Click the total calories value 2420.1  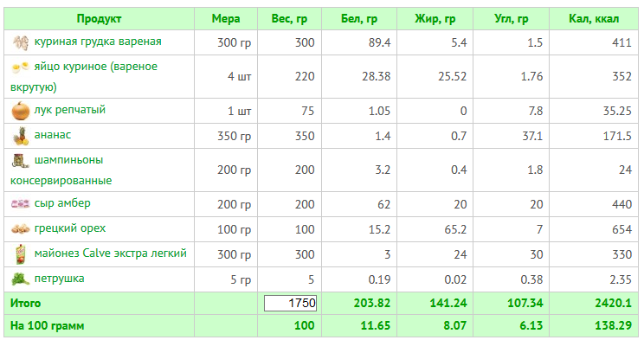point(613,304)
